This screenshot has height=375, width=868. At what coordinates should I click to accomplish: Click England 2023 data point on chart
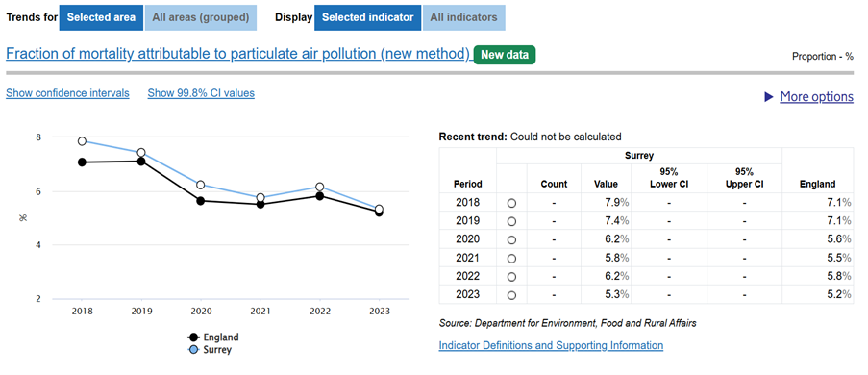click(x=379, y=212)
